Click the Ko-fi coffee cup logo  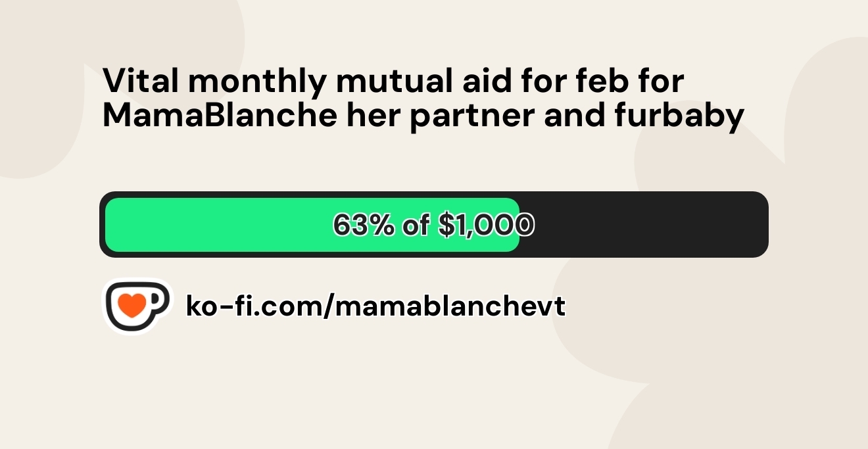pos(137,306)
